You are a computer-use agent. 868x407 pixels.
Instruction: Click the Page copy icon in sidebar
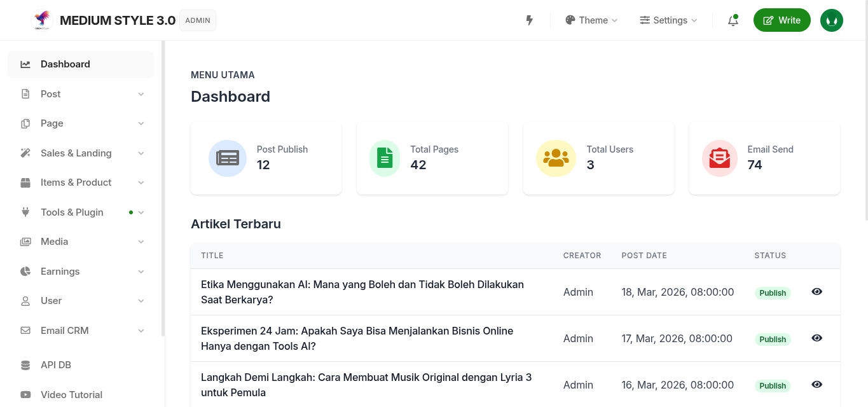[25, 123]
